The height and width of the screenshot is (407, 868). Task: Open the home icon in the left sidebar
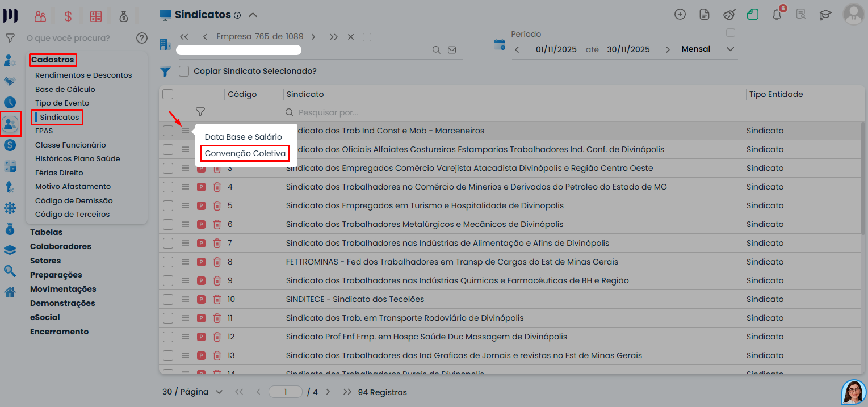[10, 292]
